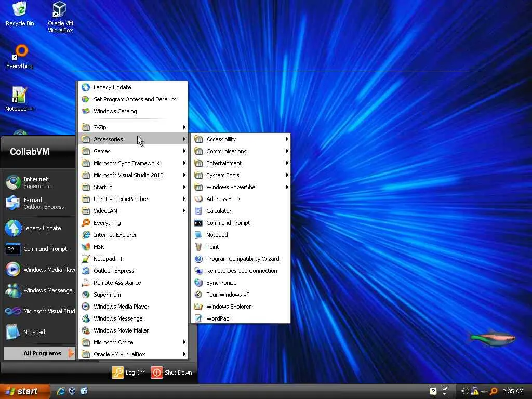Image resolution: width=532 pixels, height=399 pixels.
Task: Expand Microsoft Sync Framework folder
Action: (x=133, y=163)
